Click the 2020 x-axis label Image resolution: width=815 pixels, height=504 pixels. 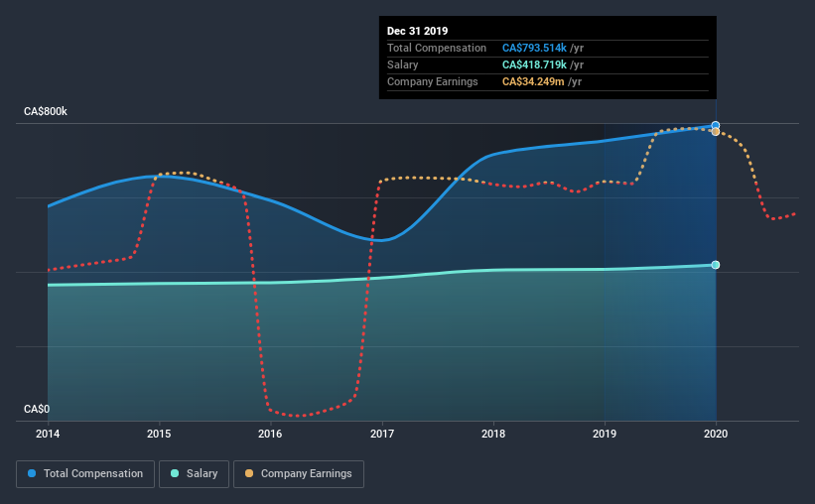716,434
